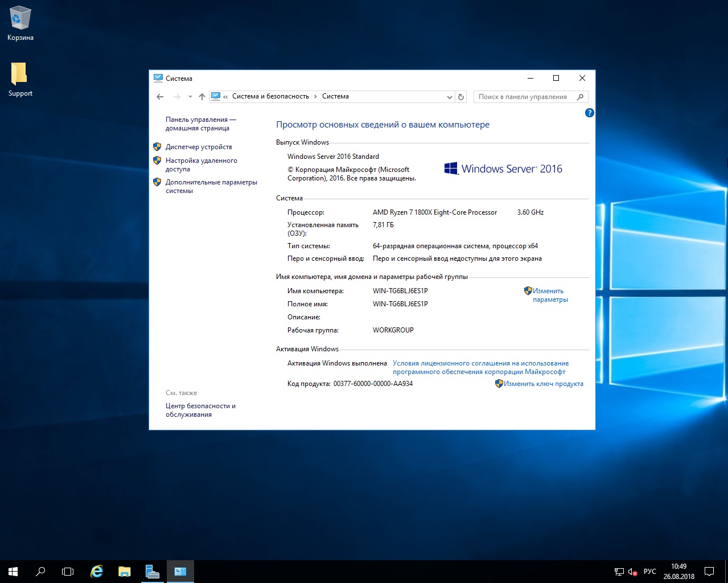Switch the РУС input language indicator
This screenshot has height=583, width=728.
[x=649, y=572]
